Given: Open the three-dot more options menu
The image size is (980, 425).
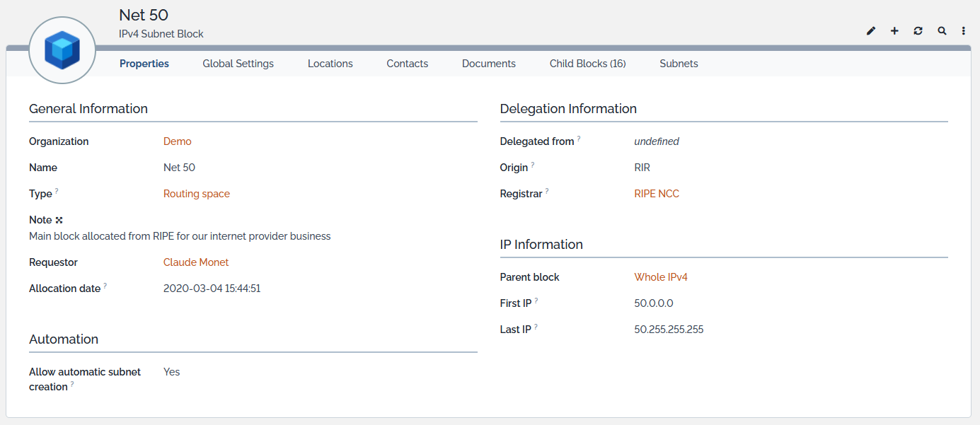Looking at the screenshot, I should click(x=964, y=31).
